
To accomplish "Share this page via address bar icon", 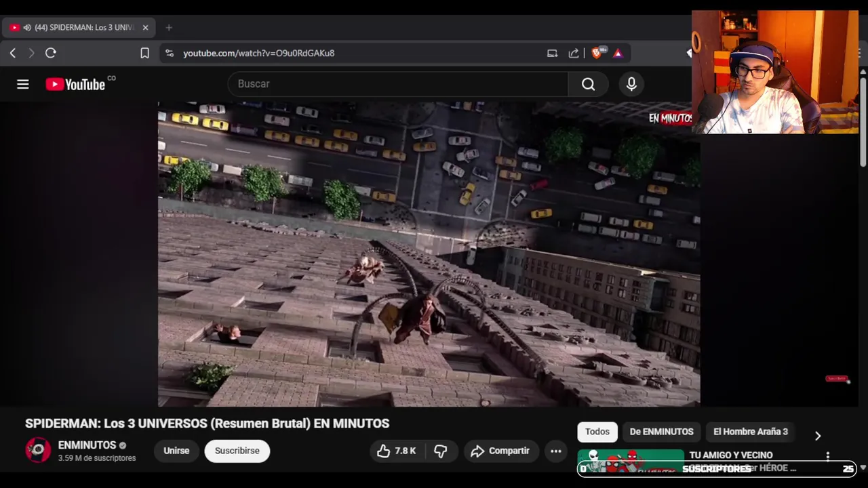I will [574, 53].
